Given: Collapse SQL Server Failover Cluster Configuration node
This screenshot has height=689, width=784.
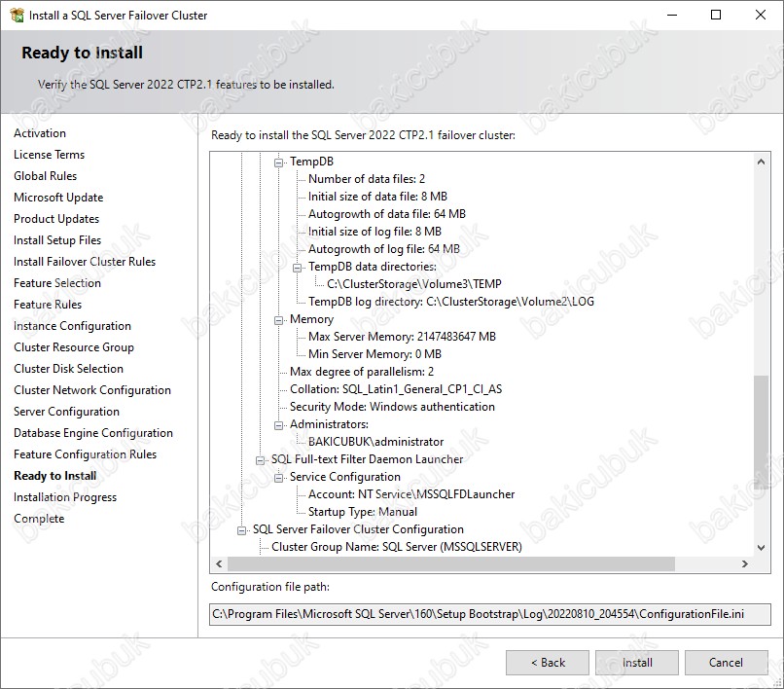Looking at the screenshot, I should pyautogui.click(x=241, y=529).
